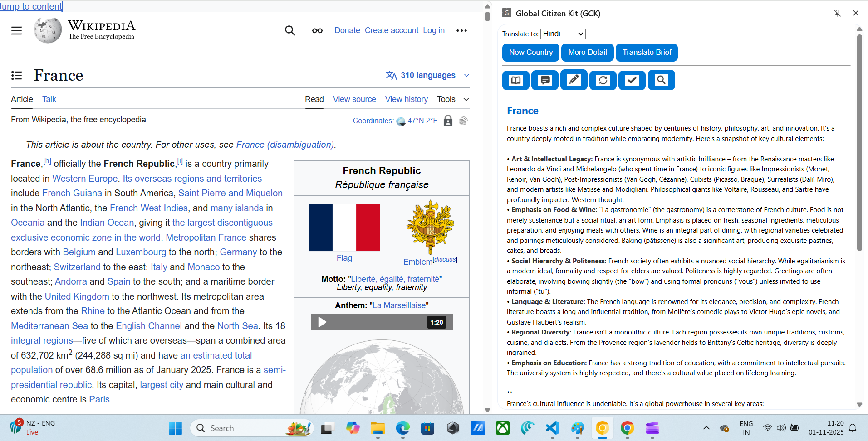Launch Microsoft Edge from the taskbar

pyautogui.click(x=402, y=428)
